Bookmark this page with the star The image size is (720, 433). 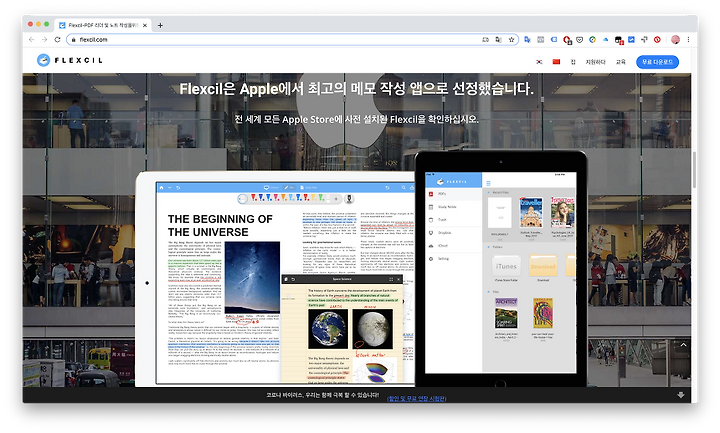click(x=512, y=39)
